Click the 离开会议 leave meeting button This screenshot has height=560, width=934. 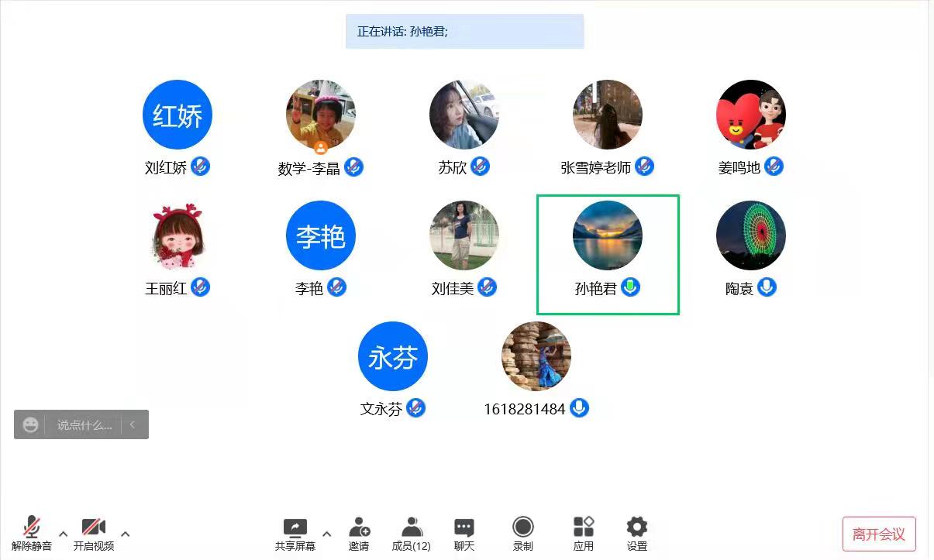[879, 534]
